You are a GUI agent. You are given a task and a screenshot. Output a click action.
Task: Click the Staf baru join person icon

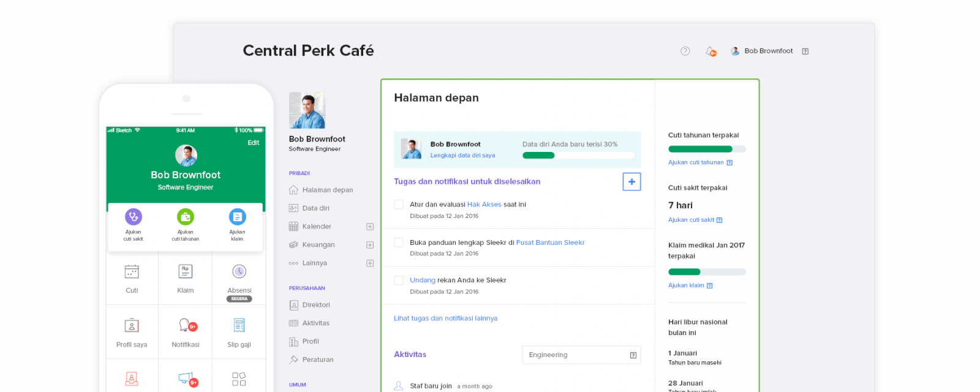coord(399,386)
